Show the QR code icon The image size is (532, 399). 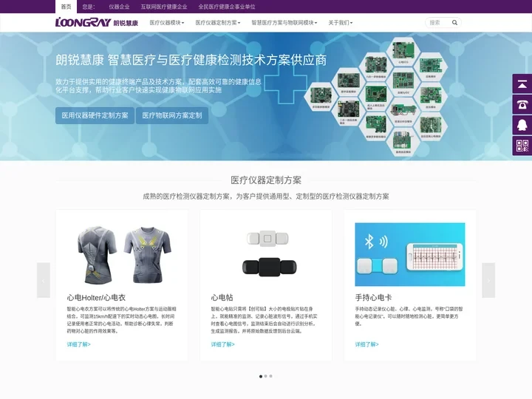[x=522, y=146]
